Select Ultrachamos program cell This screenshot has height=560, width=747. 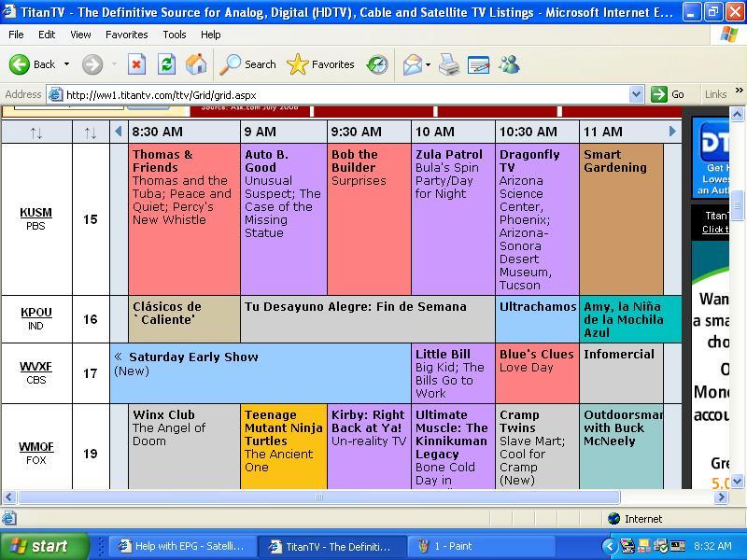tap(537, 319)
